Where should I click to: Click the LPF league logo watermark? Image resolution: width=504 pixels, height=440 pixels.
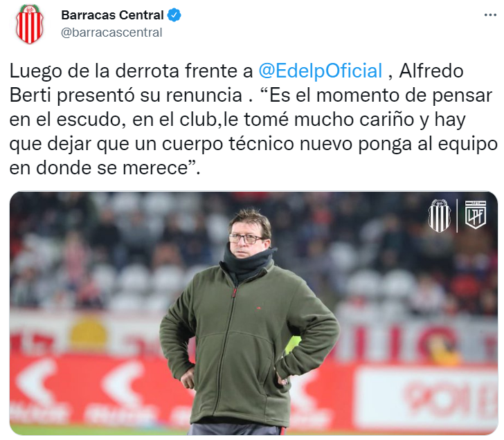(x=476, y=214)
